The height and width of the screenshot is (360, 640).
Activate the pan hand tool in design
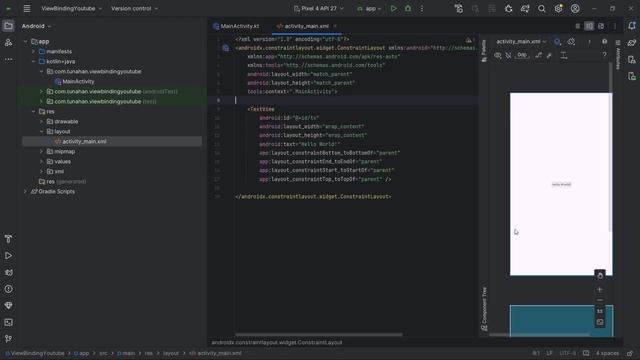click(x=600, y=276)
